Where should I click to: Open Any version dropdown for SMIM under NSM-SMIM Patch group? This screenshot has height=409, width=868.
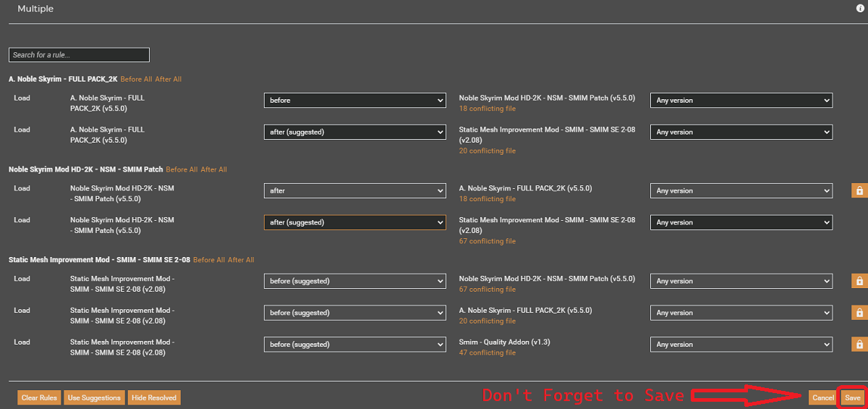coord(741,223)
